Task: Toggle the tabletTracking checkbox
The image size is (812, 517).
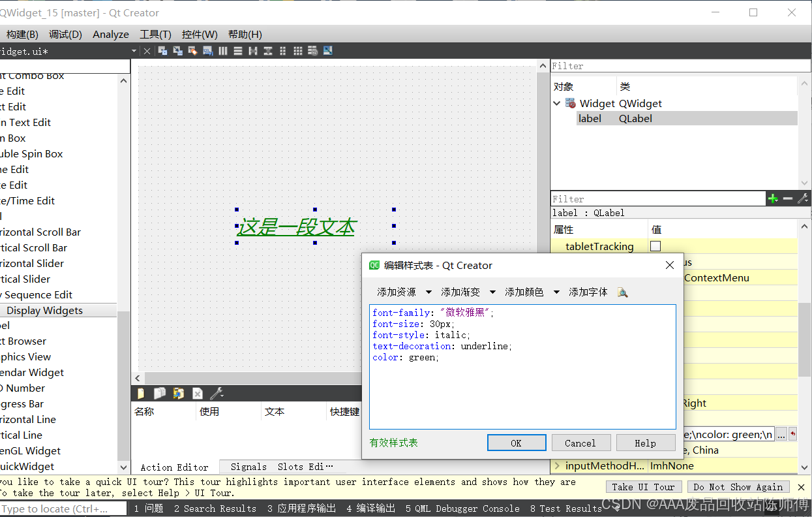Action: coord(655,246)
